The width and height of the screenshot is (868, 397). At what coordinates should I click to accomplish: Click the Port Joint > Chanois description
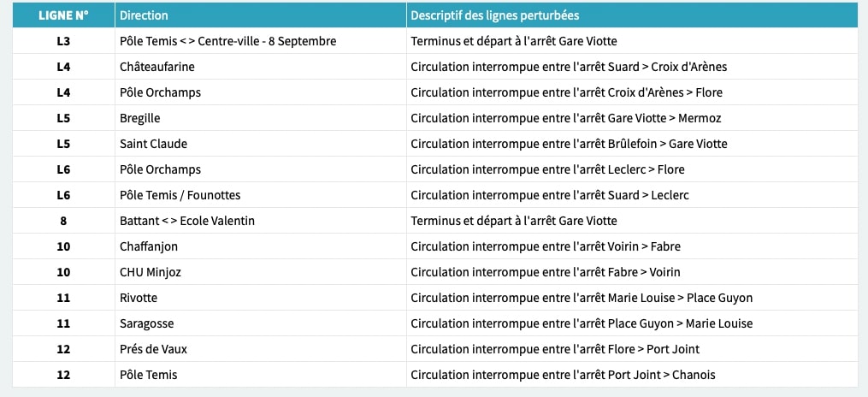563,375
